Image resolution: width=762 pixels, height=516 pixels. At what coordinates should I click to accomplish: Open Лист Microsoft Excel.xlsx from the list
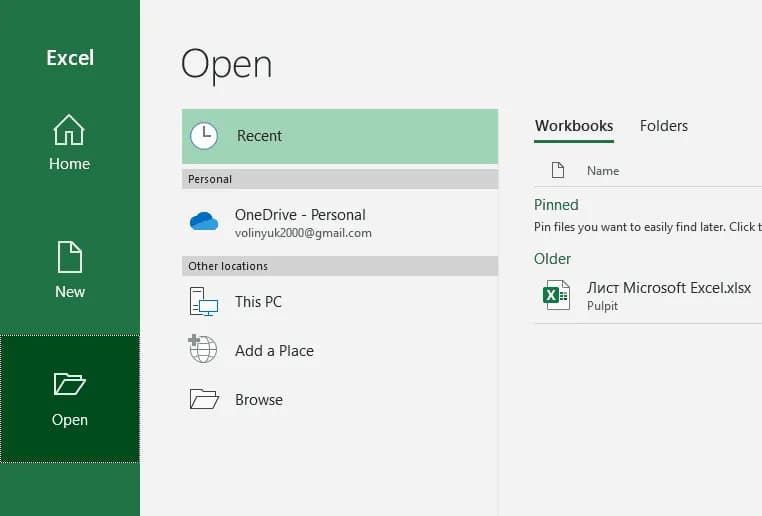(x=668, y=288)
